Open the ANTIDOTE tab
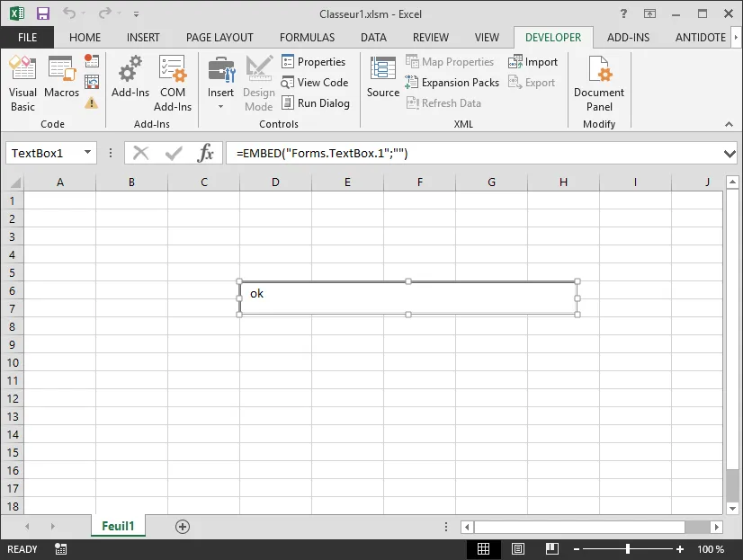 tap(701, 38)
